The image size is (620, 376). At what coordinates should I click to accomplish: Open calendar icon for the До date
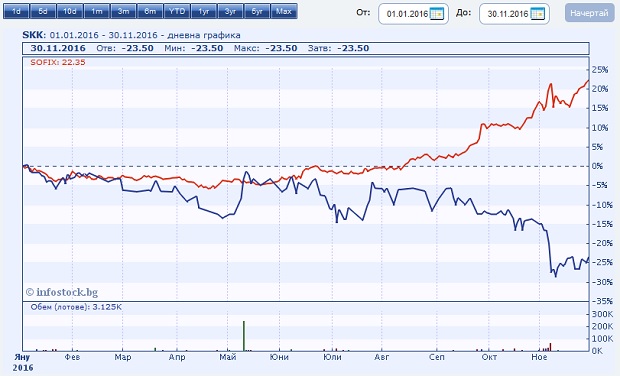point(538,14)
